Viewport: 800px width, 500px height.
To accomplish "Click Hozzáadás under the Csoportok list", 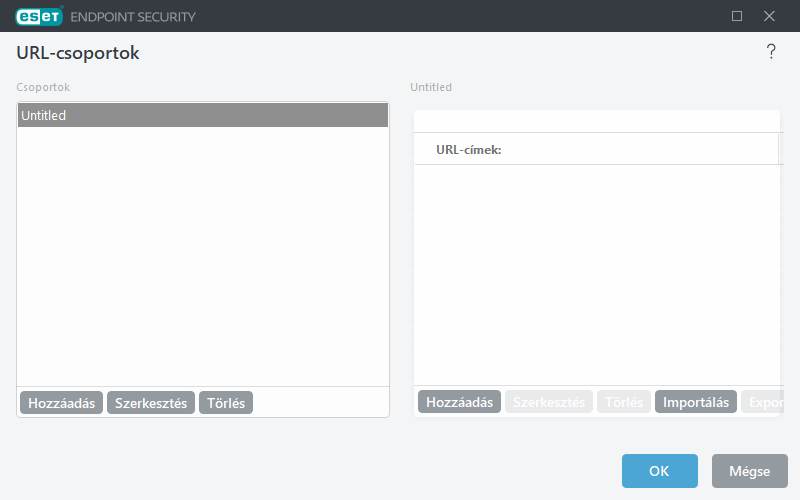I will tap(61, 403).
